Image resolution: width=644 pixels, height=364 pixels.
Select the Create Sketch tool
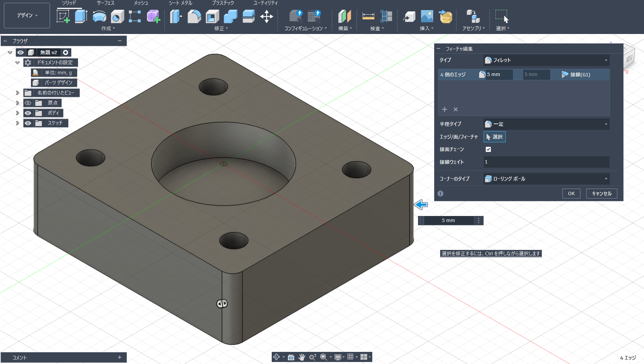(x=63, y=16)
